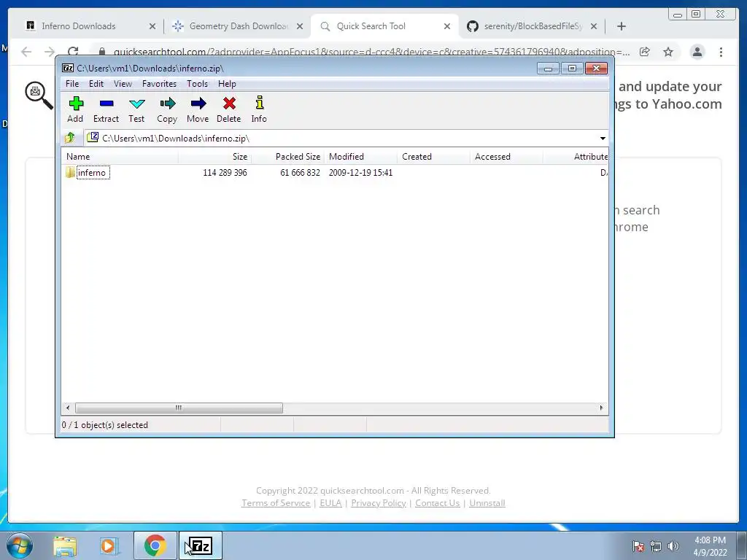The image size is (747, 560).
Task: Sort by the Name column header
Action: 120,157
